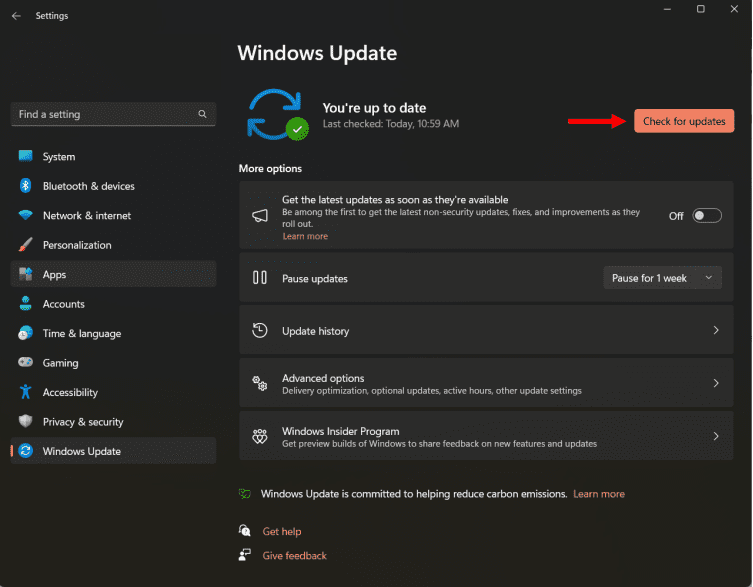Click the Gaming controller icon

[x=25, y=363]
